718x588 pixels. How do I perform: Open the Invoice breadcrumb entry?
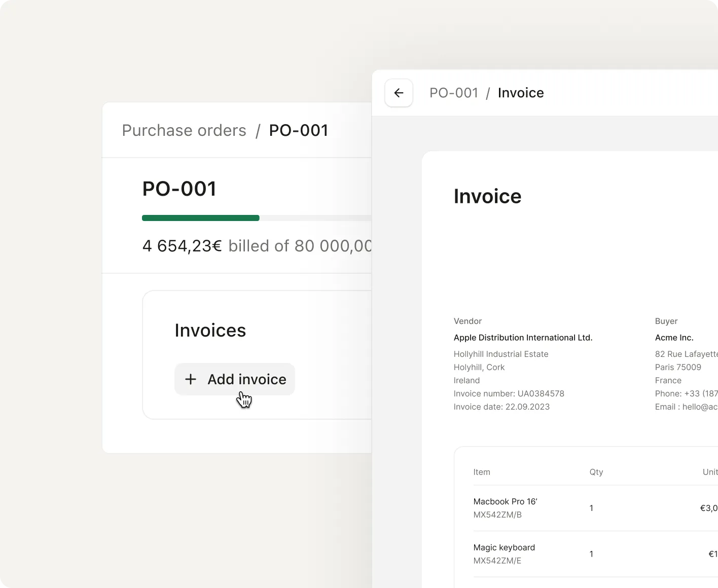(521, 93)
